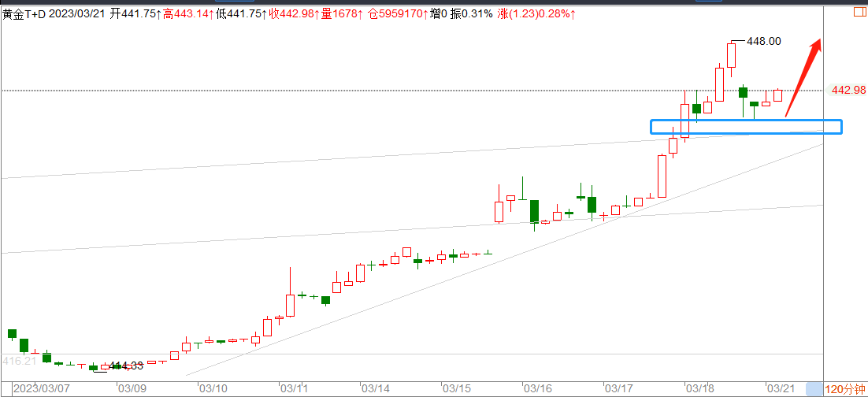Click the 448.00 high price label
The image size is (868, 397).
pos(764,41)
